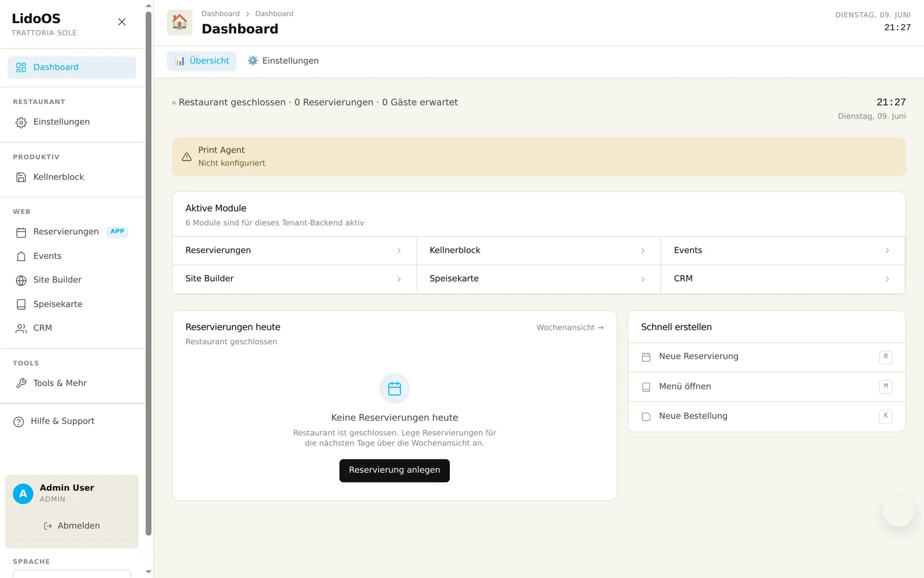Screen dimensions: 924x578
Task: Click the logout arrow icon in Abmelden
Action: (48, 526)
